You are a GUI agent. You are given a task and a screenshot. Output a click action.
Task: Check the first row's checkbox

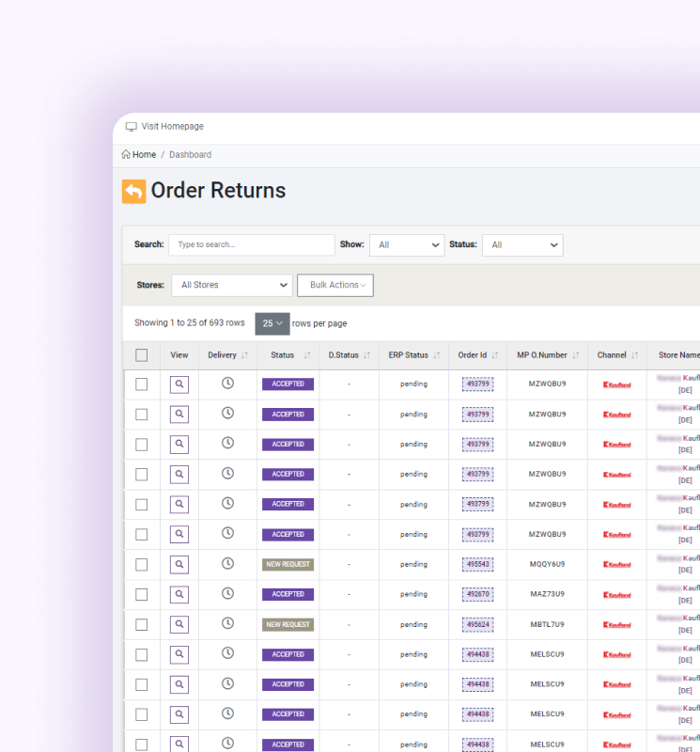coord(141,384)
